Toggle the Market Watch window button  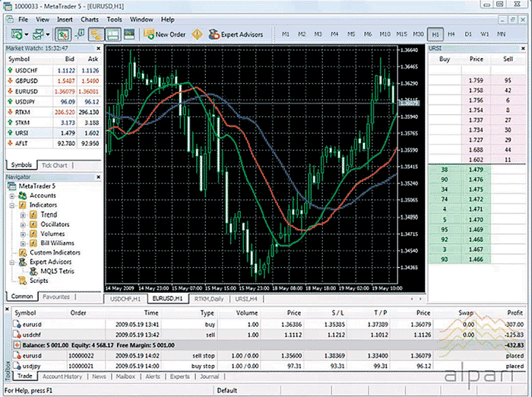click(x=63, y=34)
